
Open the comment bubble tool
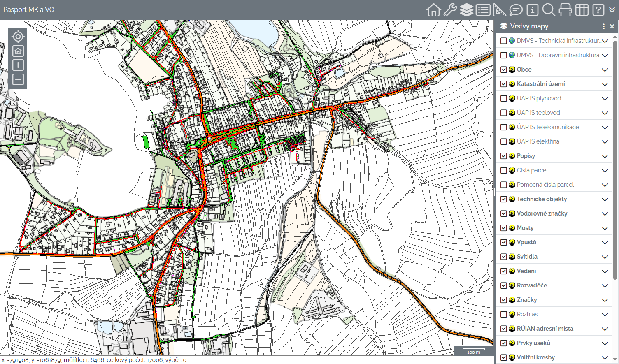point(516,10)
